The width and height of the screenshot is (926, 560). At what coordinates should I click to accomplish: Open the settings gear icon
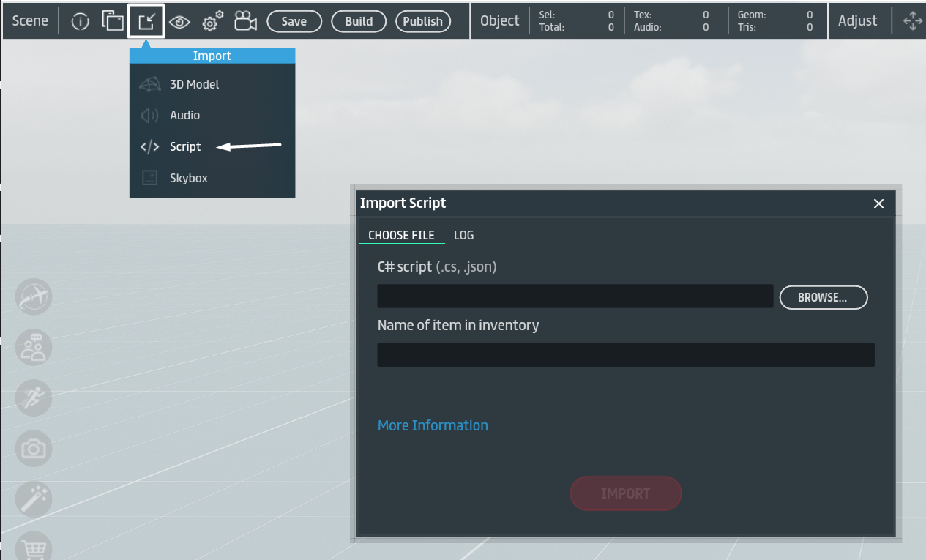(x=211, y=21)
